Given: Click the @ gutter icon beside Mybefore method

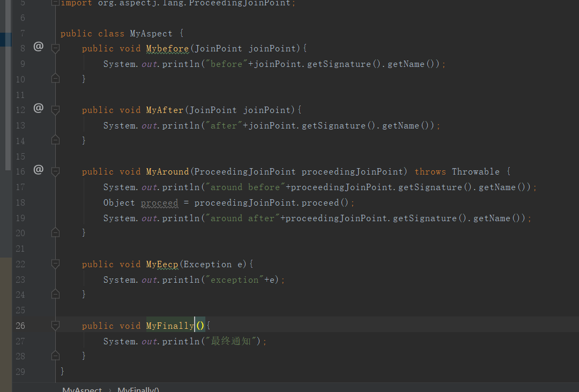Looking at the screenshot, I should (x=39, y=47).
